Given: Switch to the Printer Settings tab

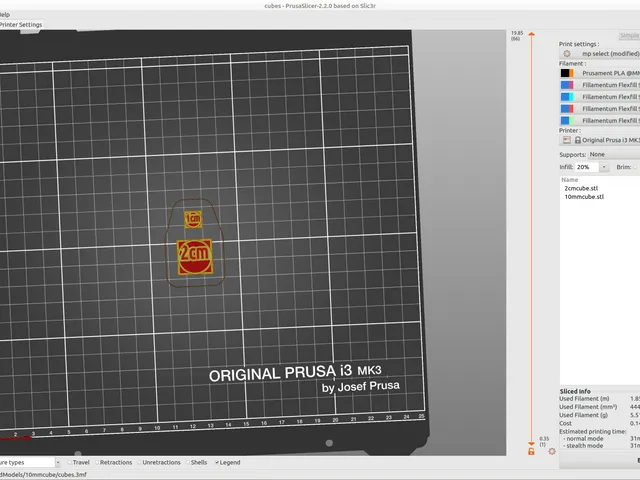Looking at the screenshot, I should pyautogui.click(x=21, y=24).
